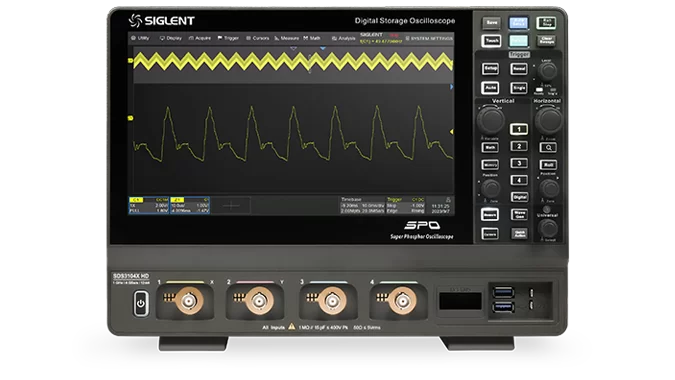Open the Display menu on the screen

point(171,38)
